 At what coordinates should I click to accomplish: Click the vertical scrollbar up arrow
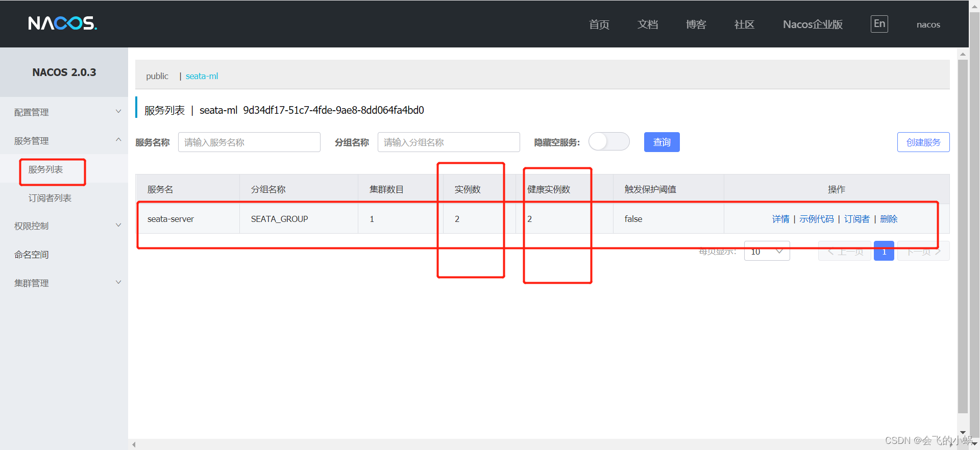pyautogui.click(x=963, y=54)
